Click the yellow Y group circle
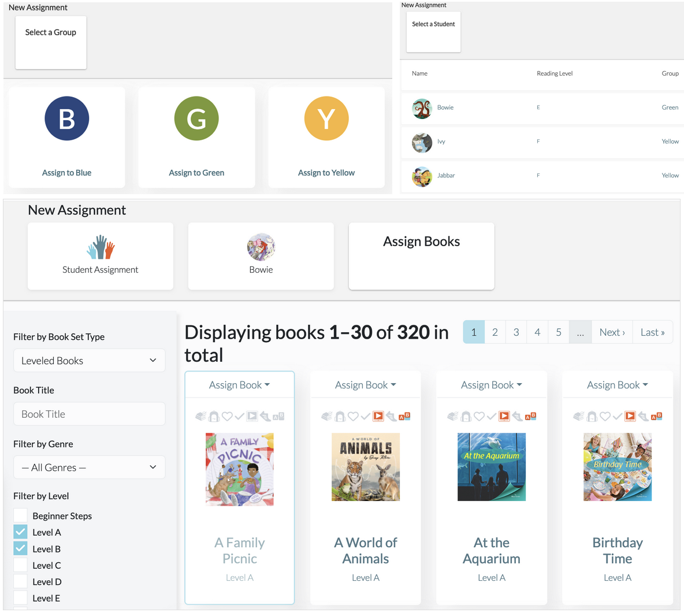Screen dimensions: 684x616 click(326, 118)
